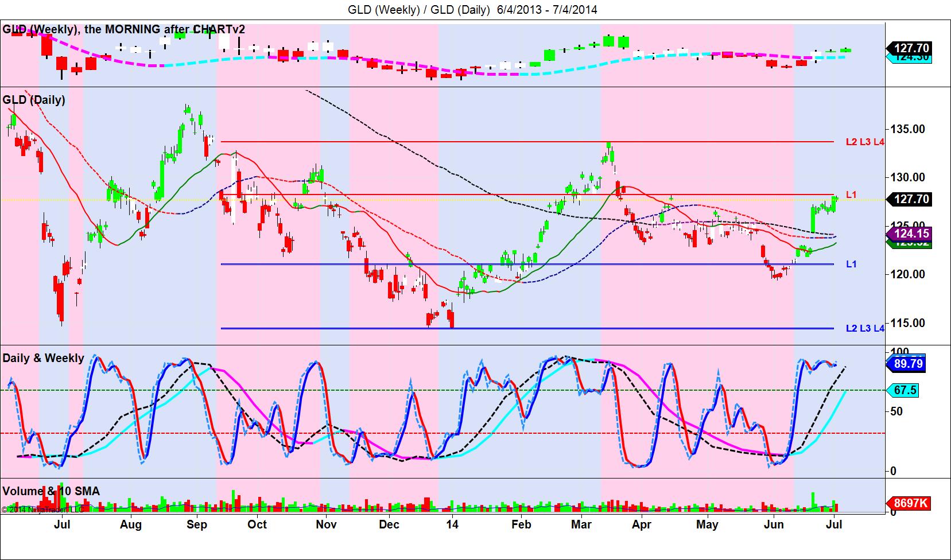The height and width of the screenshot is (560, 951).
Task: Select the "Apr" date axis label
Action: (x=641, y=524)
